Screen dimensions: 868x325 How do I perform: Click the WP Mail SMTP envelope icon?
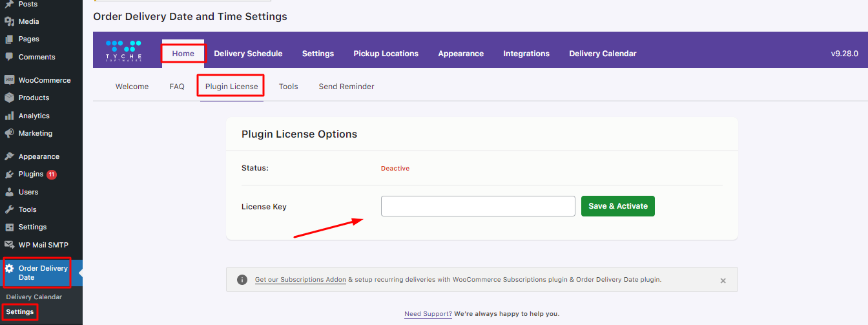(x=9, y=245)
